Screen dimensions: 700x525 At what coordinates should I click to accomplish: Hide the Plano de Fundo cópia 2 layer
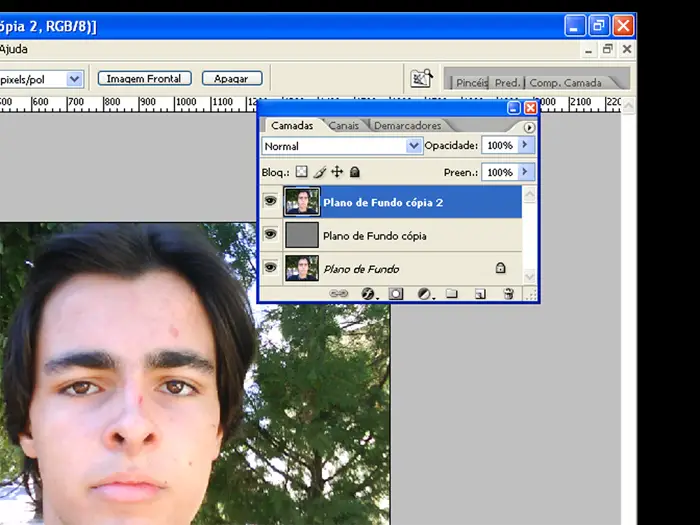coord(270,202)
